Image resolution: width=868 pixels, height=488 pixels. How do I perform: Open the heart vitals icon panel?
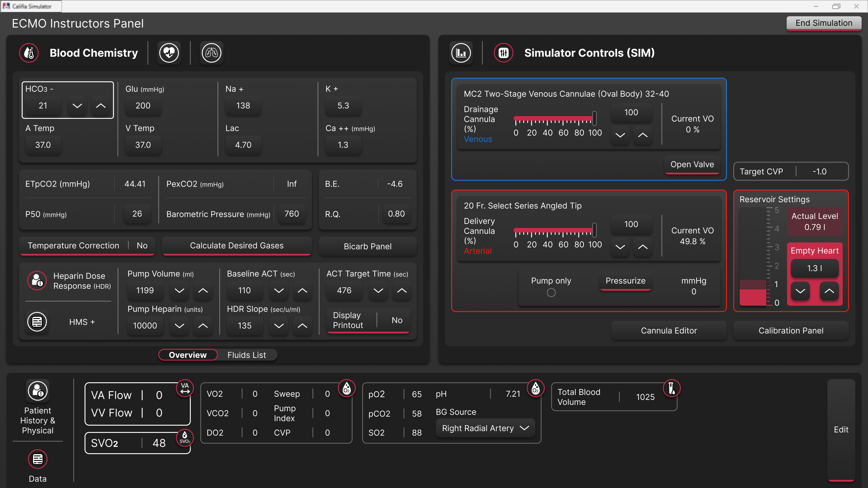tap(169, 53)
